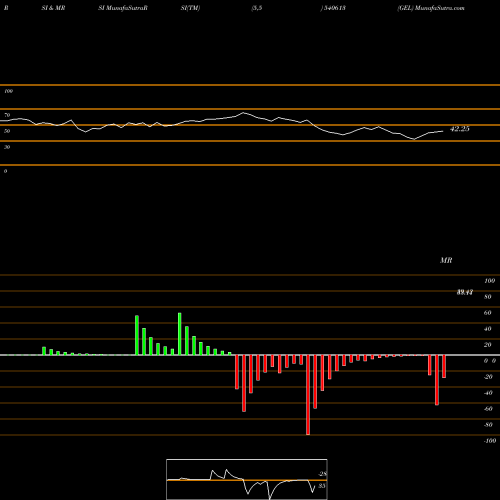The image size is (500, 500).
Task: Click the RSI panel's 100 axis label
Action: coord(8,91)
